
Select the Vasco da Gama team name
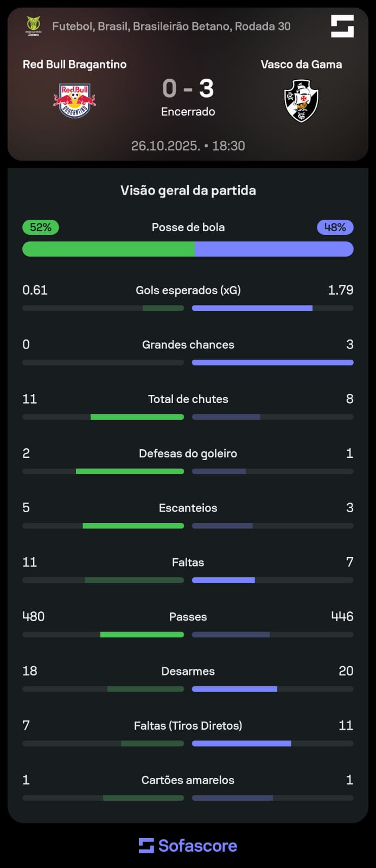(301, 65)
